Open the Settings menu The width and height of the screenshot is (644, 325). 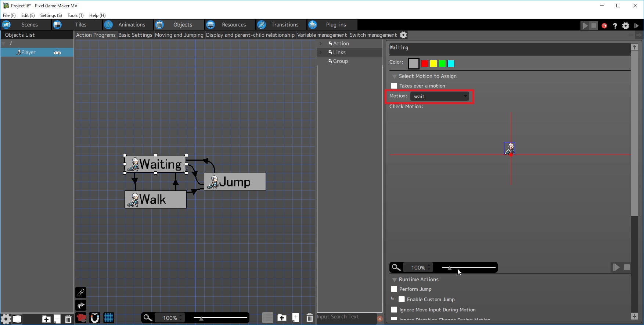click(x=51, y=15)
